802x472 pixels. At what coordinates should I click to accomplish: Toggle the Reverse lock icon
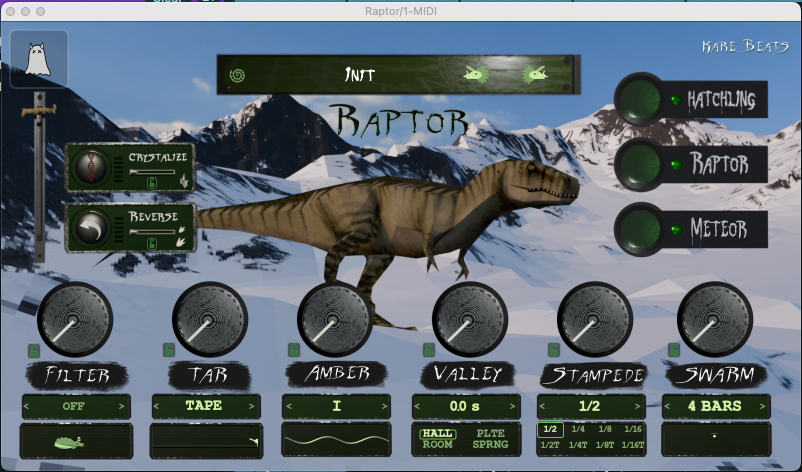[151, 244]
